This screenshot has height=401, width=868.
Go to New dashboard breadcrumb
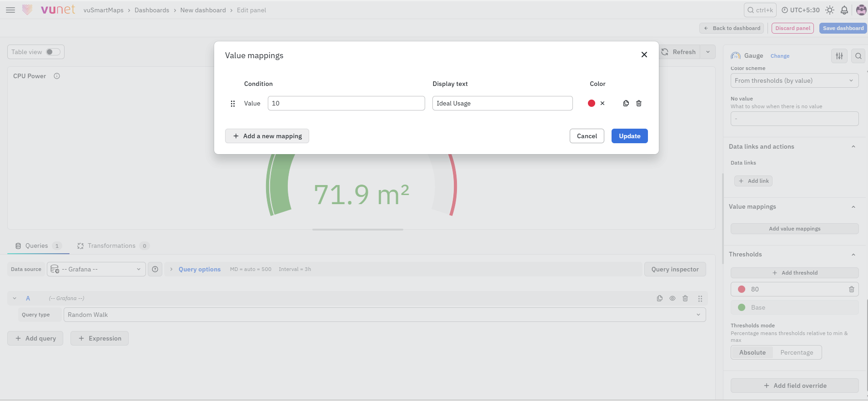click(x=203, y=10)
